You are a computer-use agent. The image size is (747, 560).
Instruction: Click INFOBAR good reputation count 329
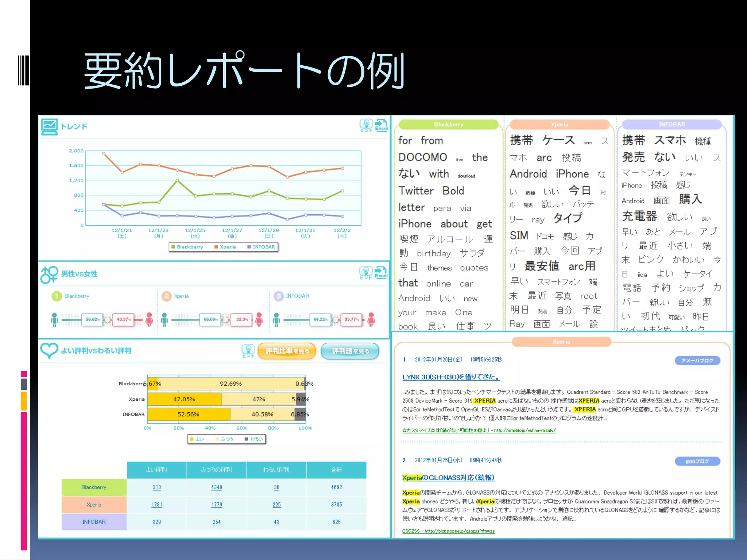pos(157,522)
